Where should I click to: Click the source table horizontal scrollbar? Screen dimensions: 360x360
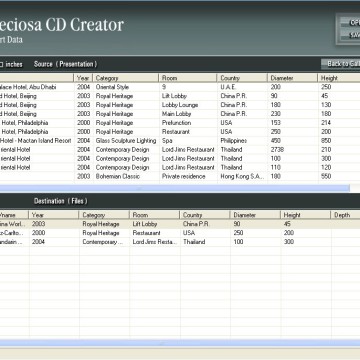click(174, 188)
